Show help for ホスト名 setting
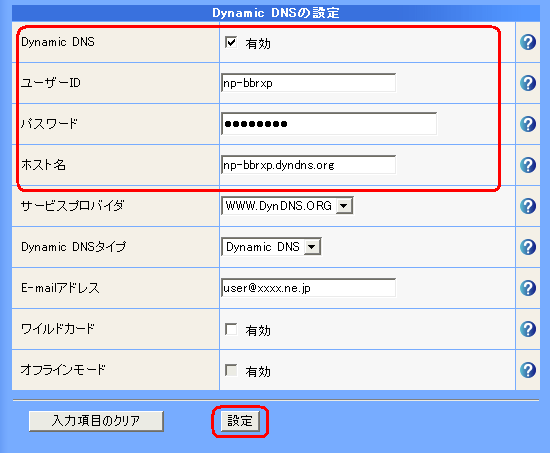550x453 pixels. click(x=528, y=165)
